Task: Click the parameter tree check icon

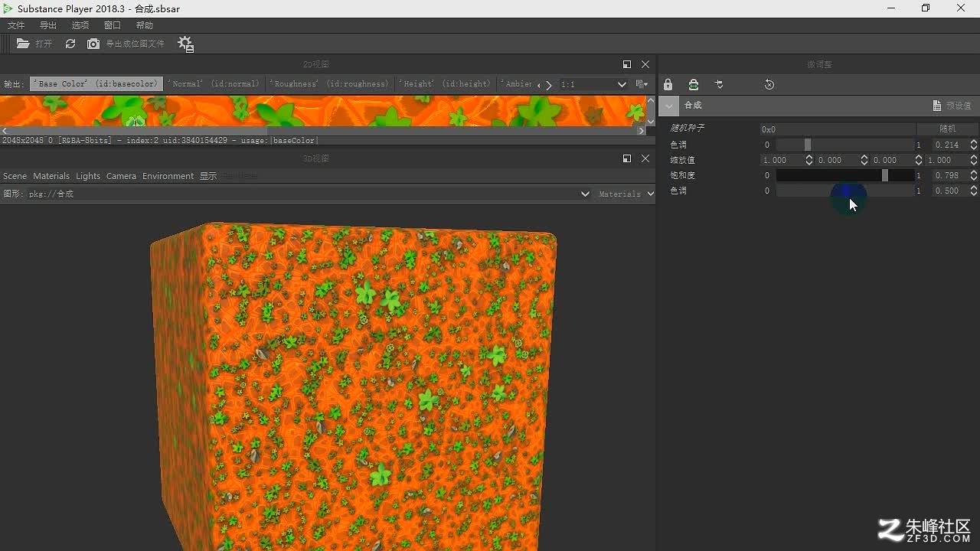Action: [x=719, y=84]
